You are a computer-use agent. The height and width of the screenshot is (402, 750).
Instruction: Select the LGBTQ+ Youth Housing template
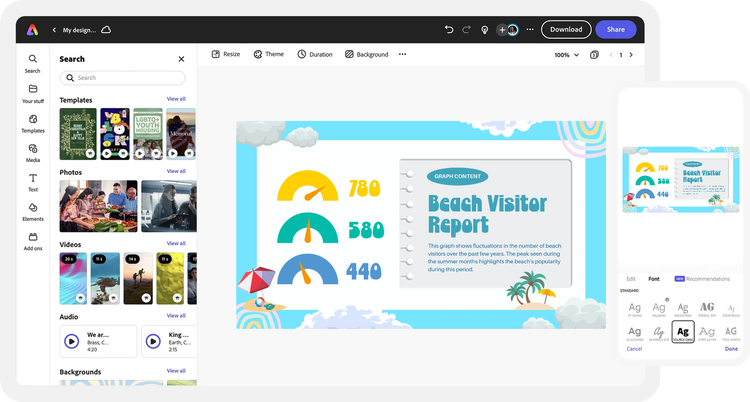coord(148,134)
